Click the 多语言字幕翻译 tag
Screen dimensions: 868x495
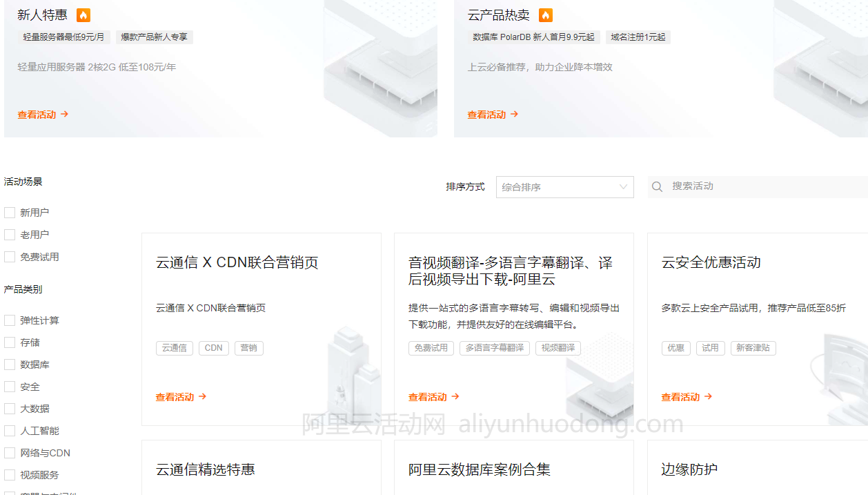click(495, 348)
